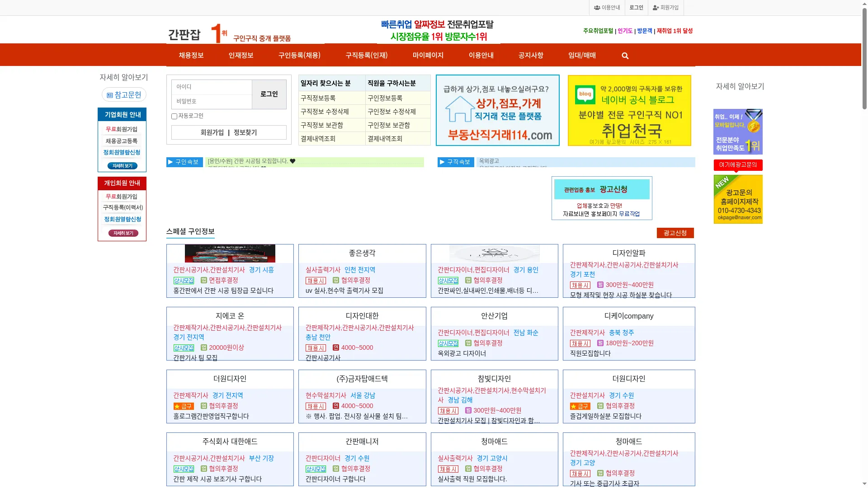Open the 공지사항 menu
This screenshot has width=868, height=488.
pos(531,55)
